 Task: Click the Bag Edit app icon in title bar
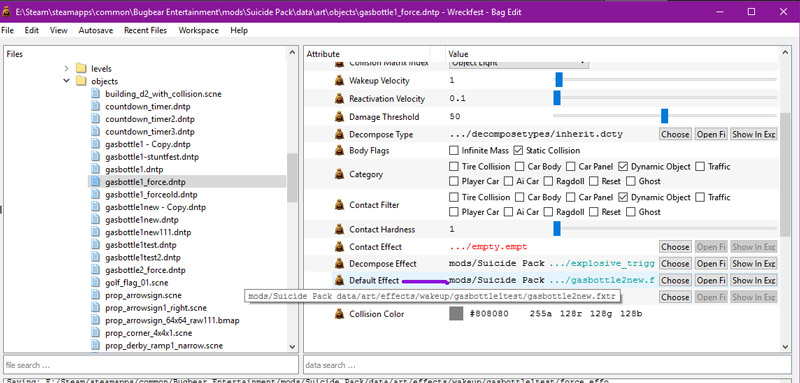tap(7, 12)
